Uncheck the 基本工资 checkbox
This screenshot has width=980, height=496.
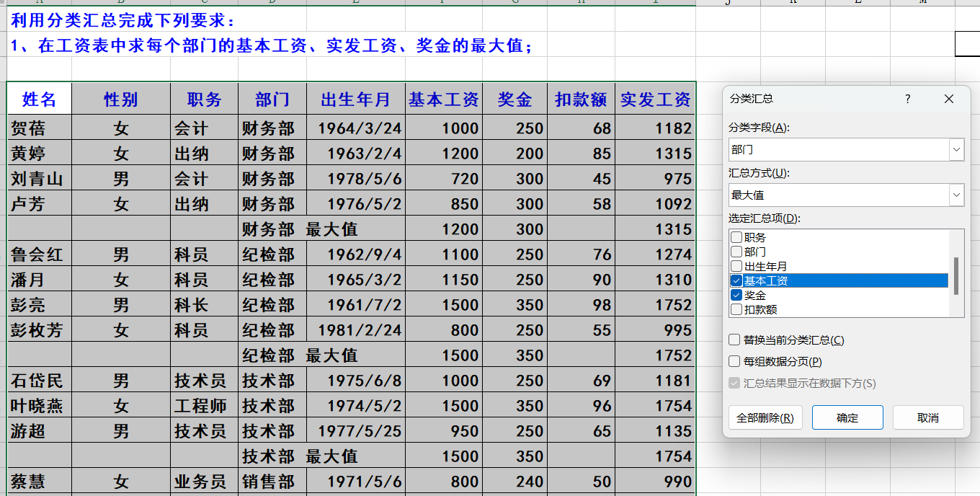coord(736,280)
